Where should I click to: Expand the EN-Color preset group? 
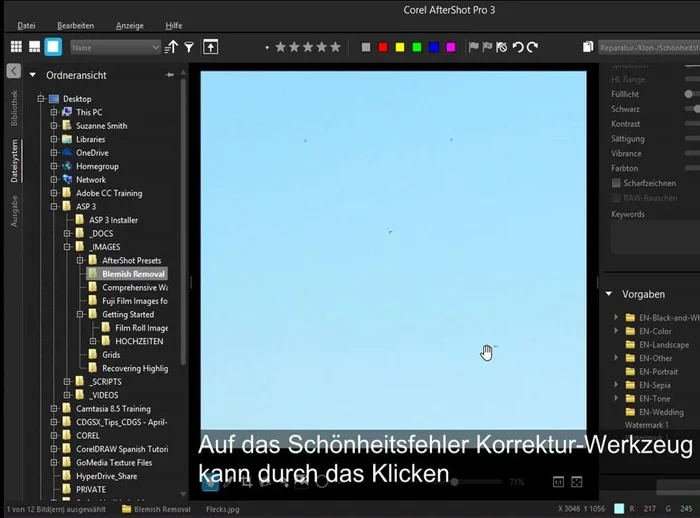[616, 331]
